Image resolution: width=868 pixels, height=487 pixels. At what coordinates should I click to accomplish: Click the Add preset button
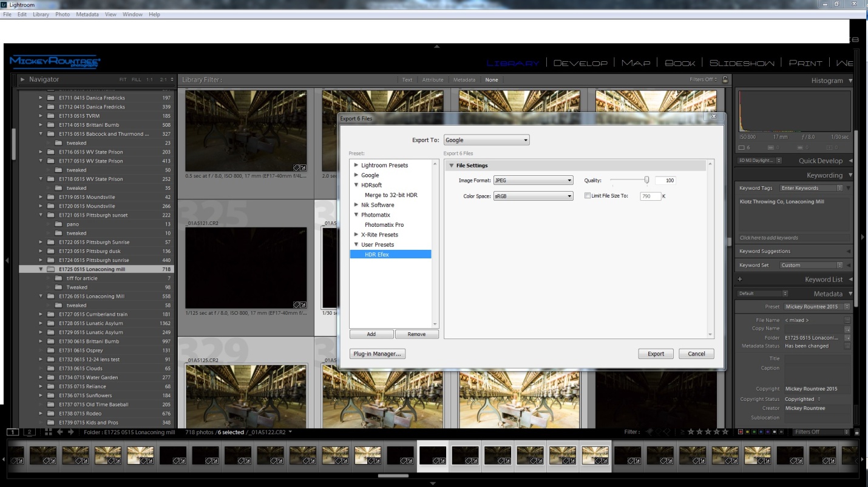point(371,334)
